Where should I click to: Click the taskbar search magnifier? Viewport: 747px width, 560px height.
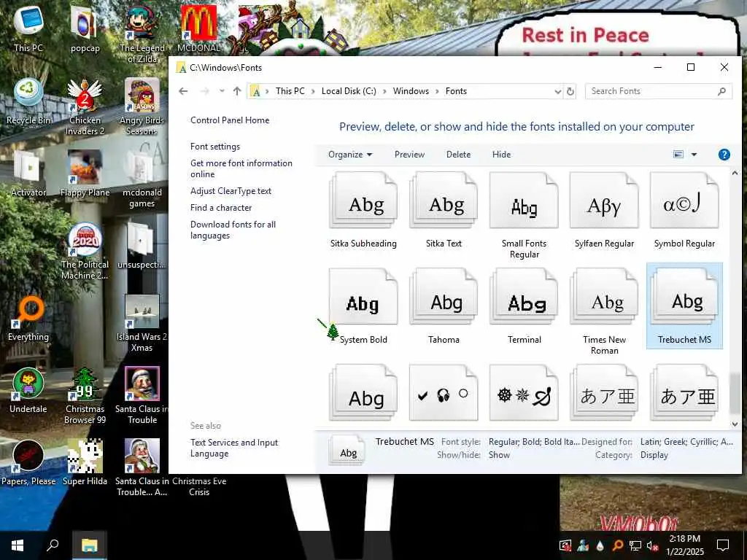(x=53, y=545)
